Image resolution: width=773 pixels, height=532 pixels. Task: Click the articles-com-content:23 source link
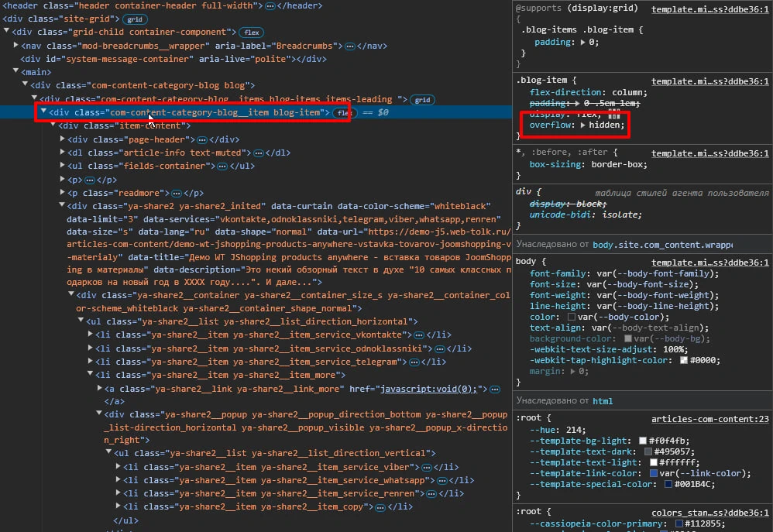pos(709,419)
